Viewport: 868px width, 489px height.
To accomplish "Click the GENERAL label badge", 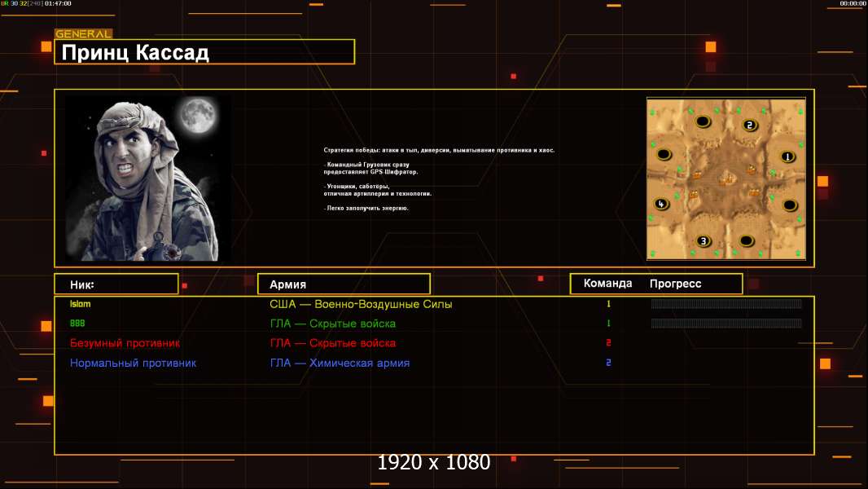I will [x=83, y=34].
